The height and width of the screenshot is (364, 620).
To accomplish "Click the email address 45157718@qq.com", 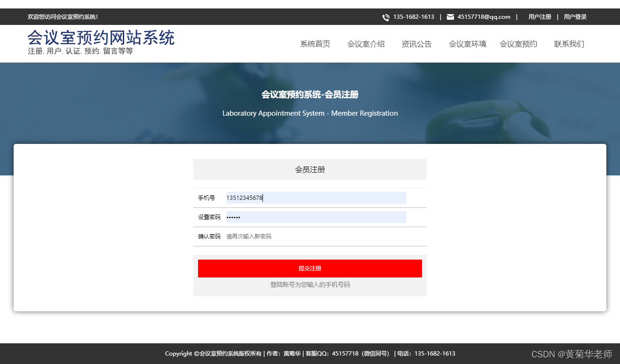I will (482, 16).
